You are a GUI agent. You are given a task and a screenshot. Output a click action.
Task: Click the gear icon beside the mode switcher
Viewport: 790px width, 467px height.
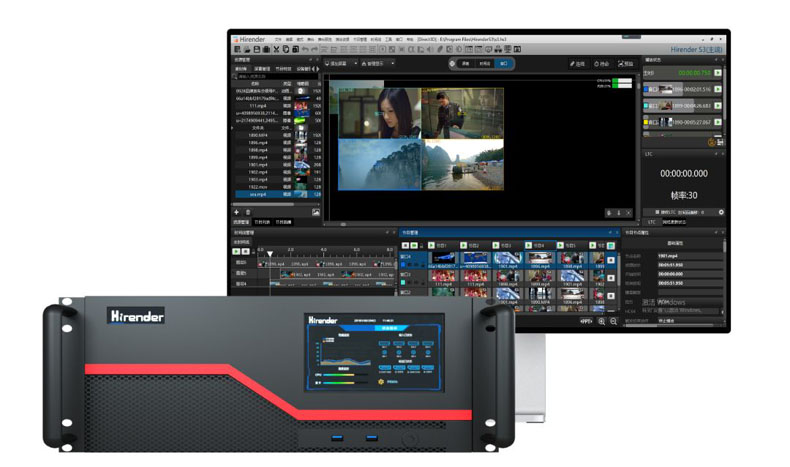[452, 63]
